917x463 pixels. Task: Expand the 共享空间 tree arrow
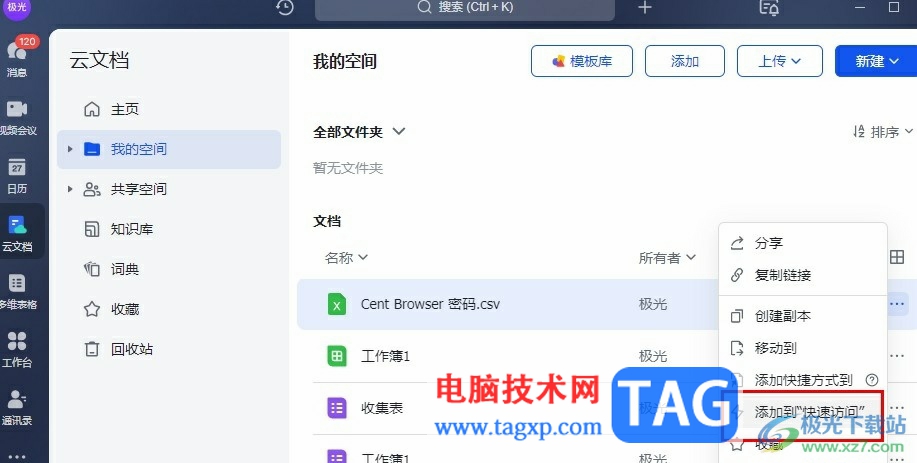[70, 189]
